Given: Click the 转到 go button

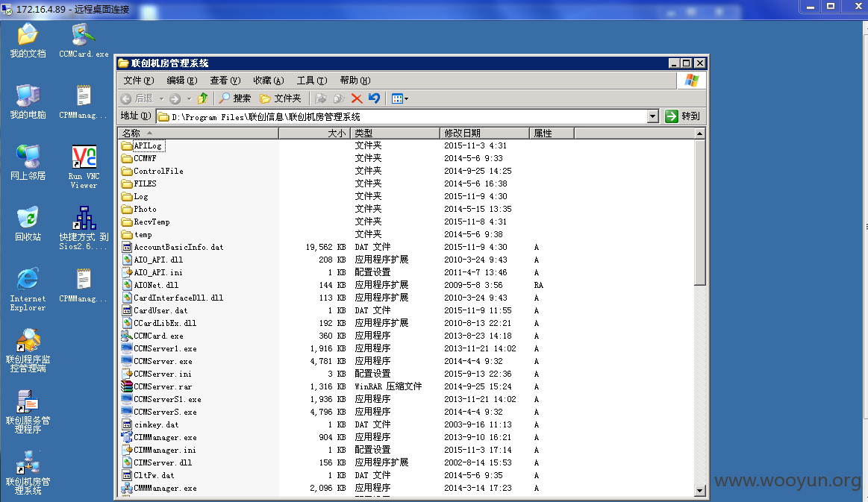Looking at the screenshot, I should [683, 116].
